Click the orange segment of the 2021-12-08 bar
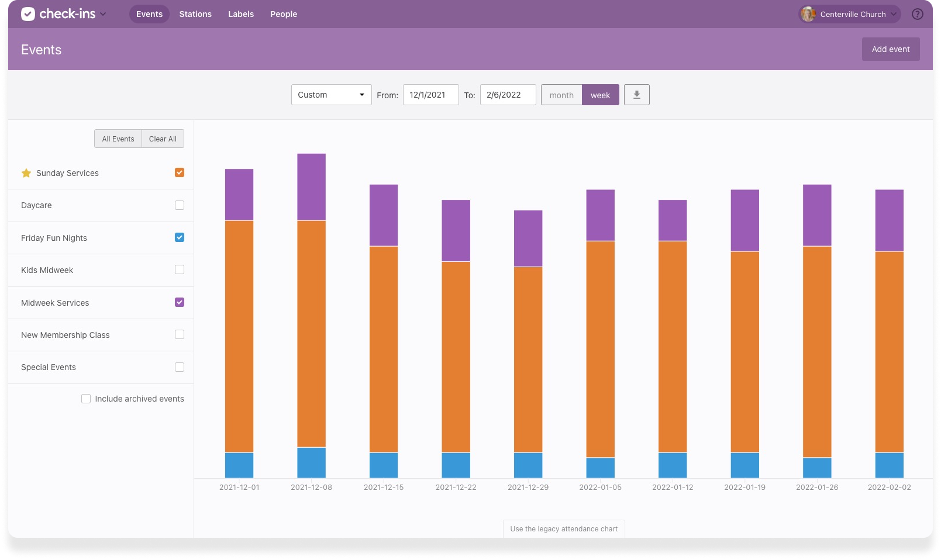 tap(311, 333)
